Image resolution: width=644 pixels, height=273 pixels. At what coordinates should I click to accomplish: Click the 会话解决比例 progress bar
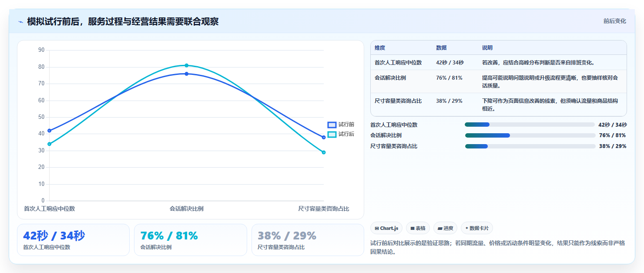(x=530, y=135)
